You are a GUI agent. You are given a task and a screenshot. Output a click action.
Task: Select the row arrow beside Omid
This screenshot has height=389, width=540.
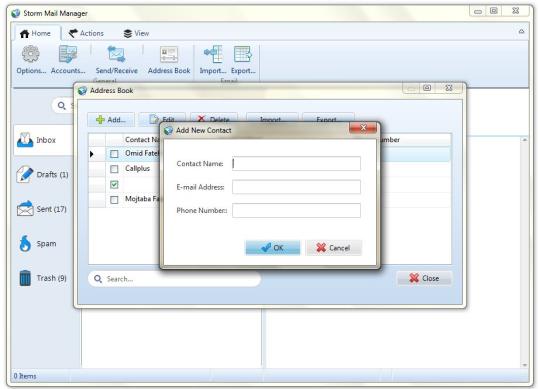click(x=92, y=154)
